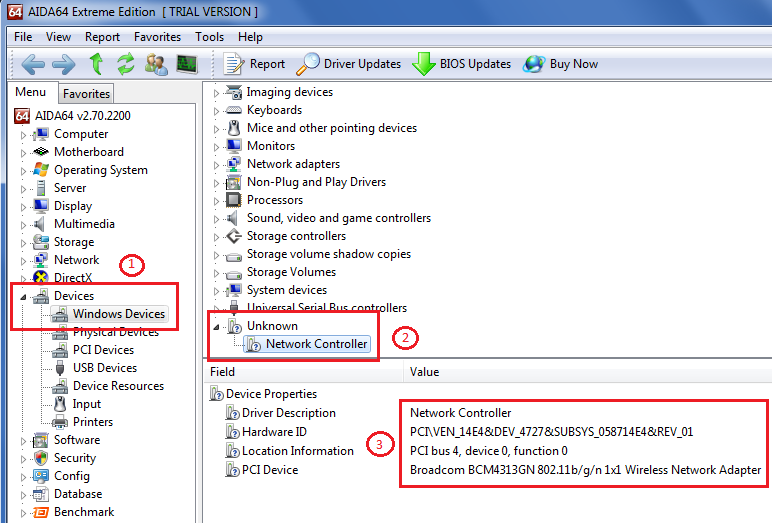The image size is (772, 523).
Task: Select the Broadcom BCM4313GN adapter value
Action: [x=585, y=470]
